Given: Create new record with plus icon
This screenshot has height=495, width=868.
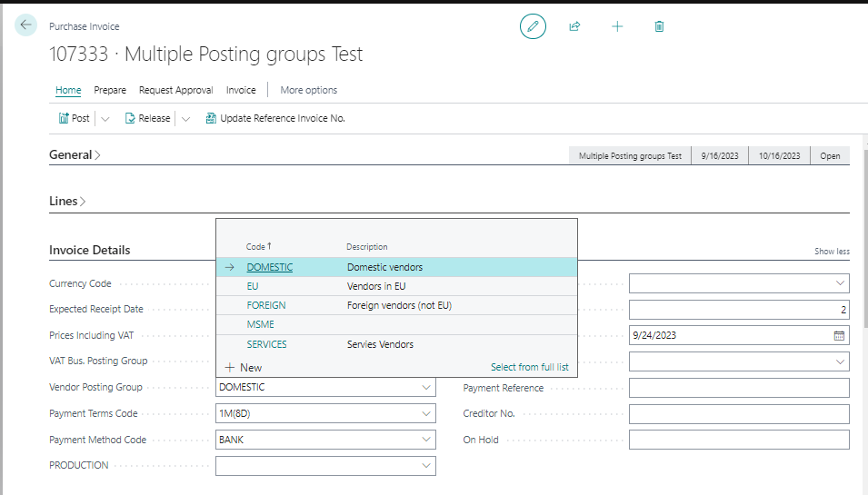Looking at the screenshot, I should (x=617, y=26).
